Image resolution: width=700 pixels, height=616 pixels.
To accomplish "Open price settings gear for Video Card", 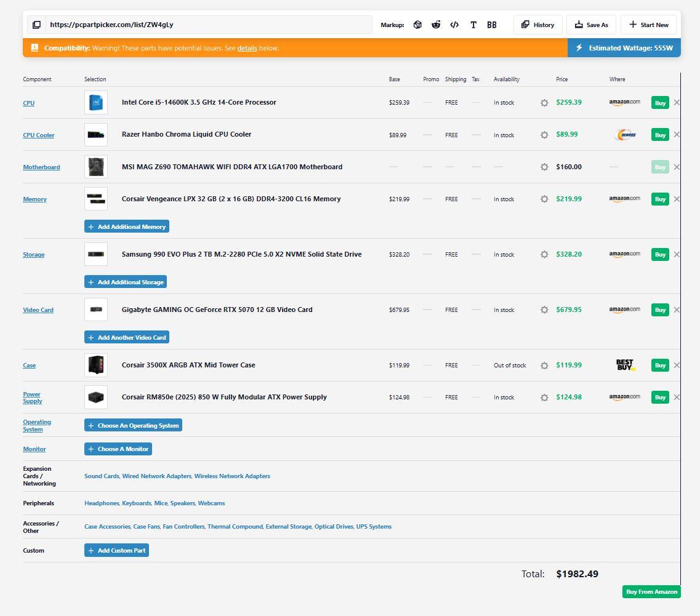I will pos(544,310).
